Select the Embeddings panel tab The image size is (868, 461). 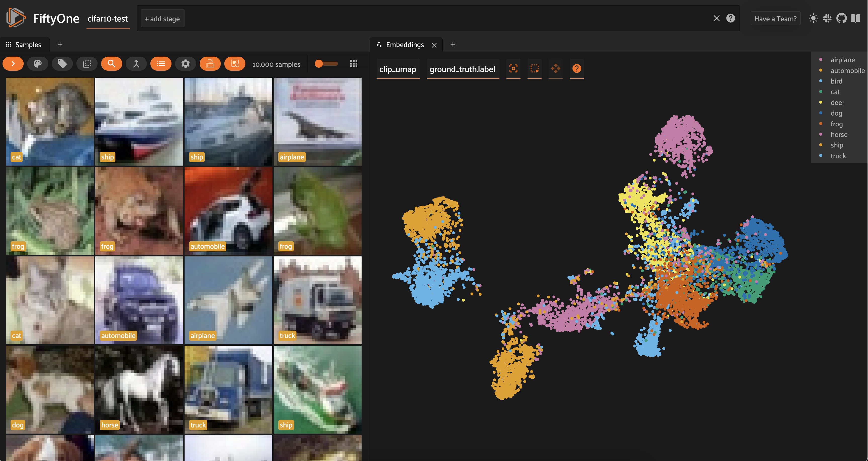[x=404, y=45]
